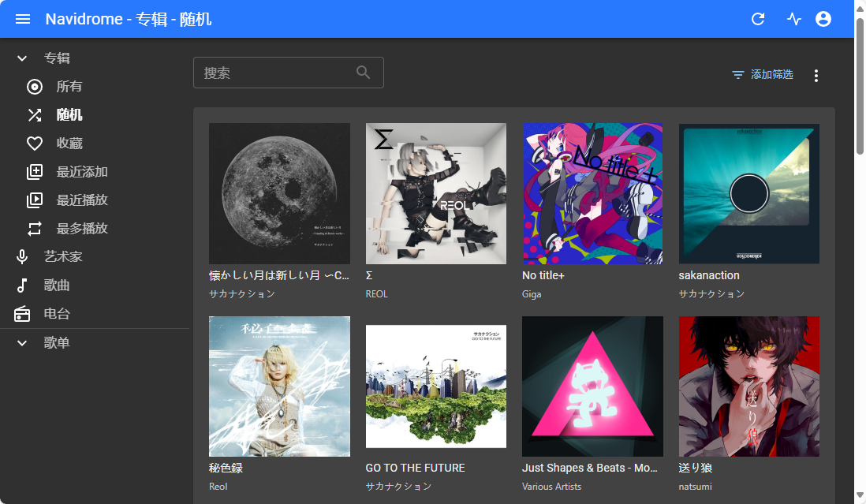Collapse the 专辑 section chevron
Viewport: 866px width, 504px height.
[22, 58]
